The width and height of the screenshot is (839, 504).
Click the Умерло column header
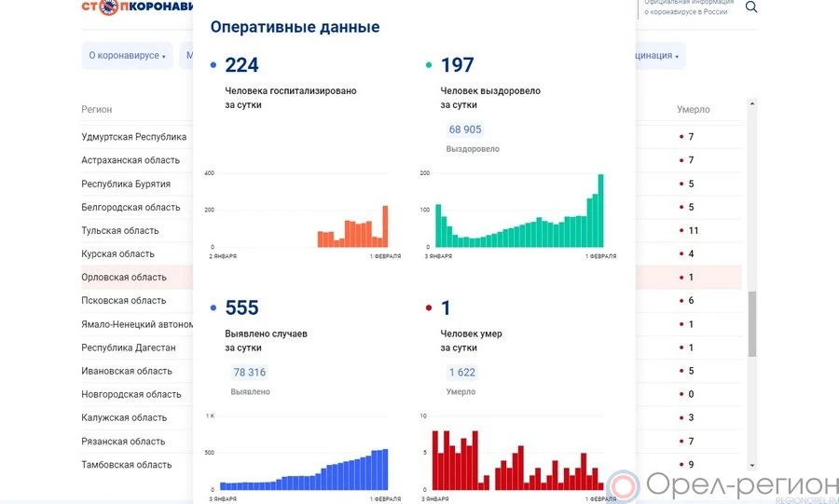tap(693, 110)
